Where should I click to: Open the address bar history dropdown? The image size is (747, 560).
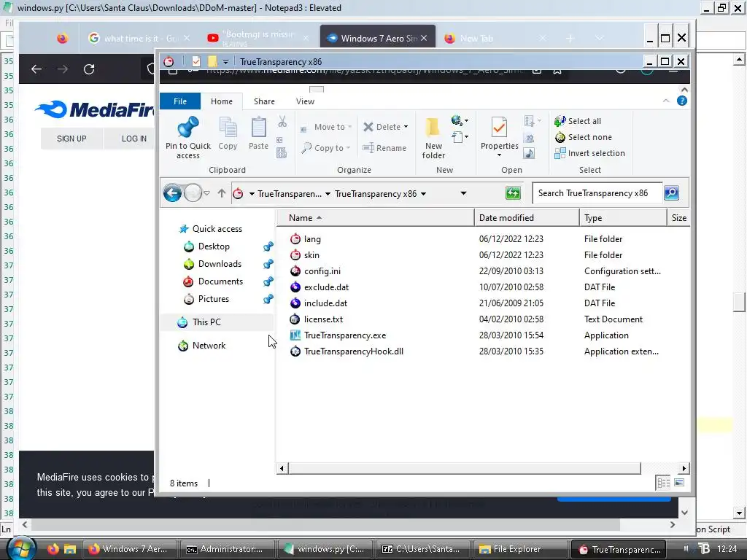point(463,193)
